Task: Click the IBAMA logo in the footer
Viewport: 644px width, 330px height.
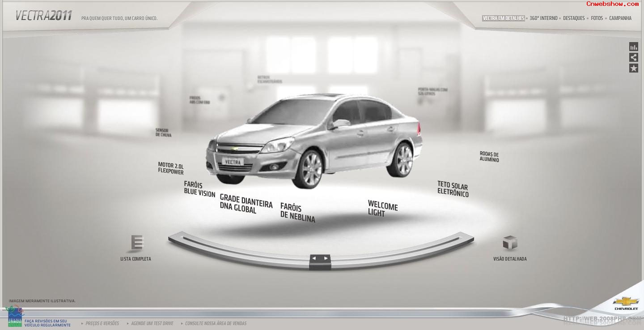Action: click(15, 317)
